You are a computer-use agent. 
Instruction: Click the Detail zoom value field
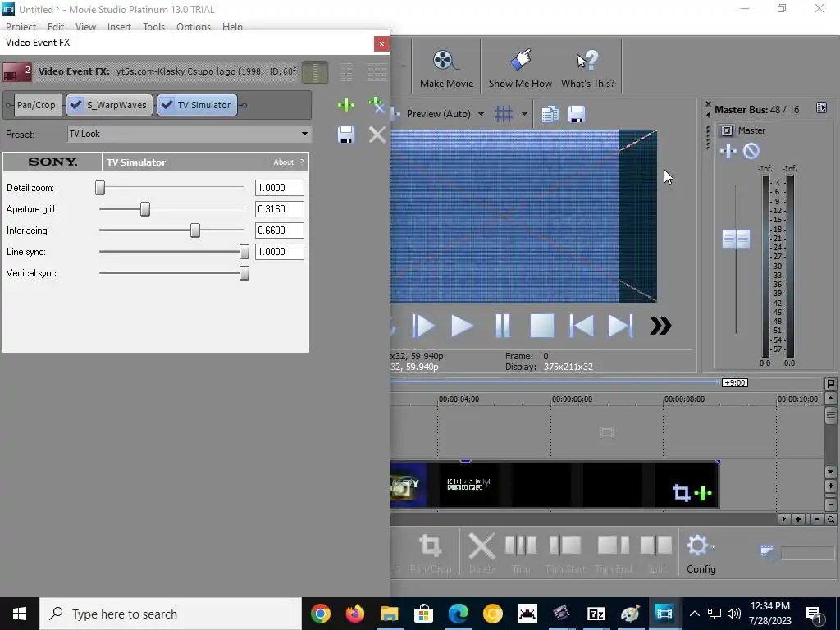click(x=279, y=188)
